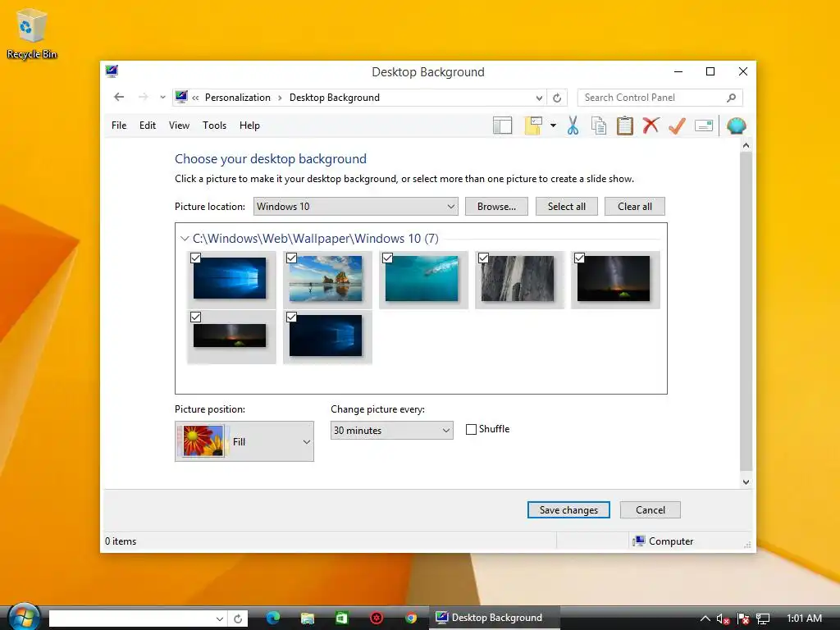Show hidden tray icons chevron
Screen dimensions: 840x630
[x=705, y=619]
